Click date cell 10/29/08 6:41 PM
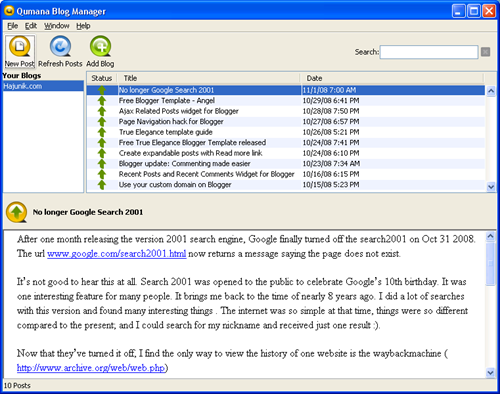500x394 pixels. pyautogui.click(x=331, y=101)
